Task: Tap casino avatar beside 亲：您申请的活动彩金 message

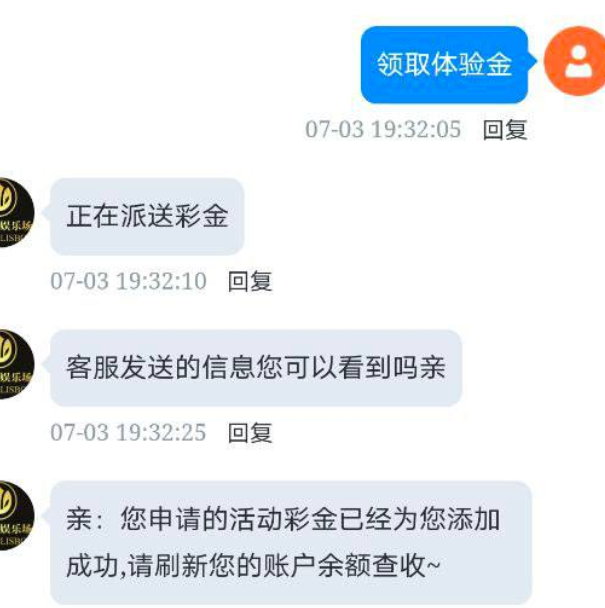Action: pyautogui.click(x=16, y=515)
